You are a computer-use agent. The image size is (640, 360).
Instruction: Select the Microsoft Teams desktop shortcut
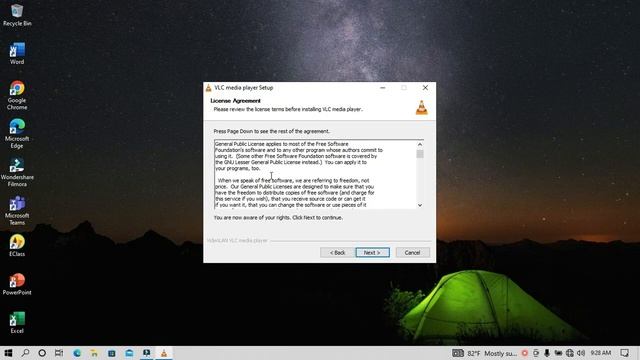coord(17,211)
